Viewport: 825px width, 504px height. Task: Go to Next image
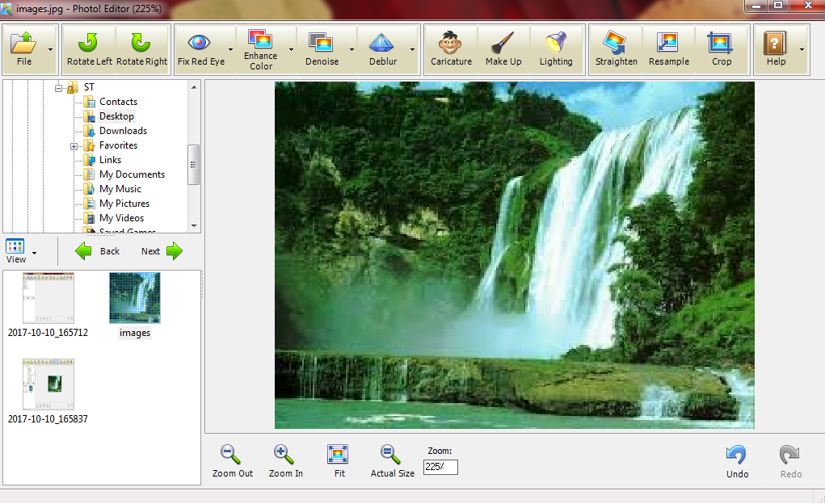click(162, 251)
